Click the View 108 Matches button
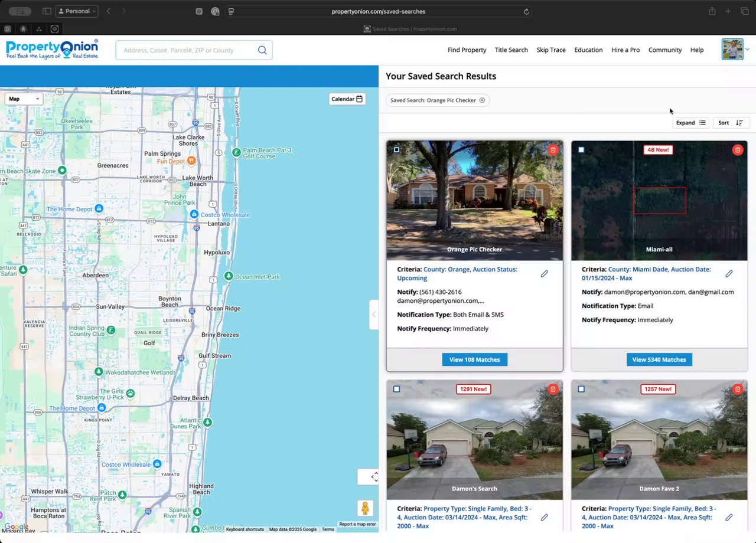Image resolution: width=756 pixels, height=543 pixels. (475, 359)
